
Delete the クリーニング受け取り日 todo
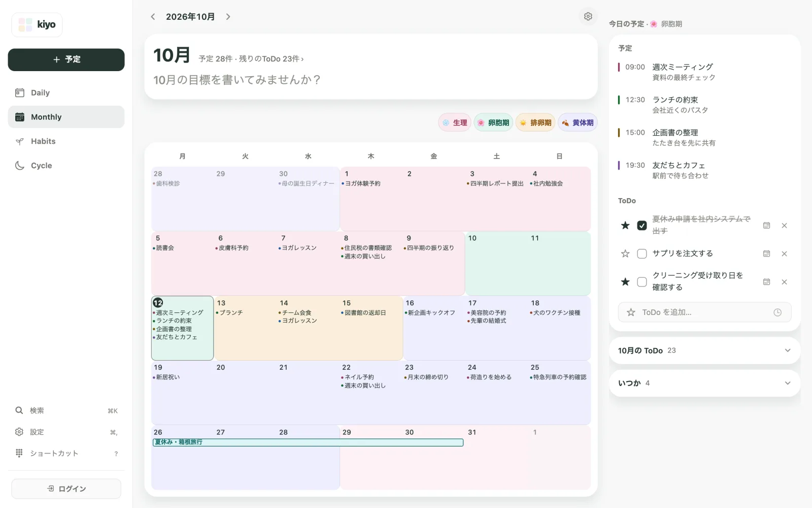point(784,282)
